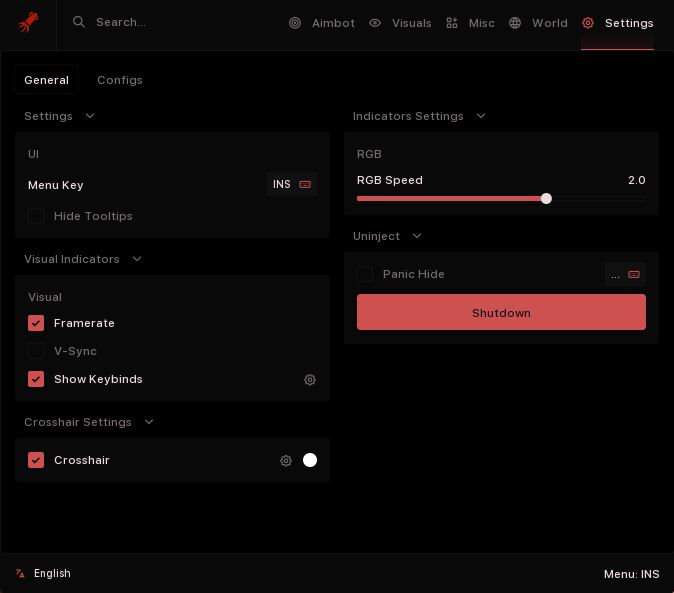Image resolution: width=674 pixels, height=593 pixels.
Task: Click the keyboard icon beside INS keybind
Action: 305,184
